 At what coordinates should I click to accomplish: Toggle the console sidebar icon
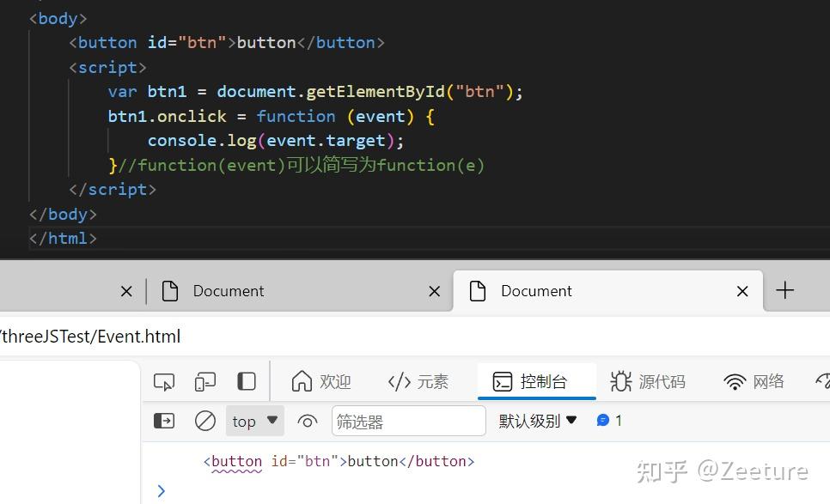tap(164, 421)
